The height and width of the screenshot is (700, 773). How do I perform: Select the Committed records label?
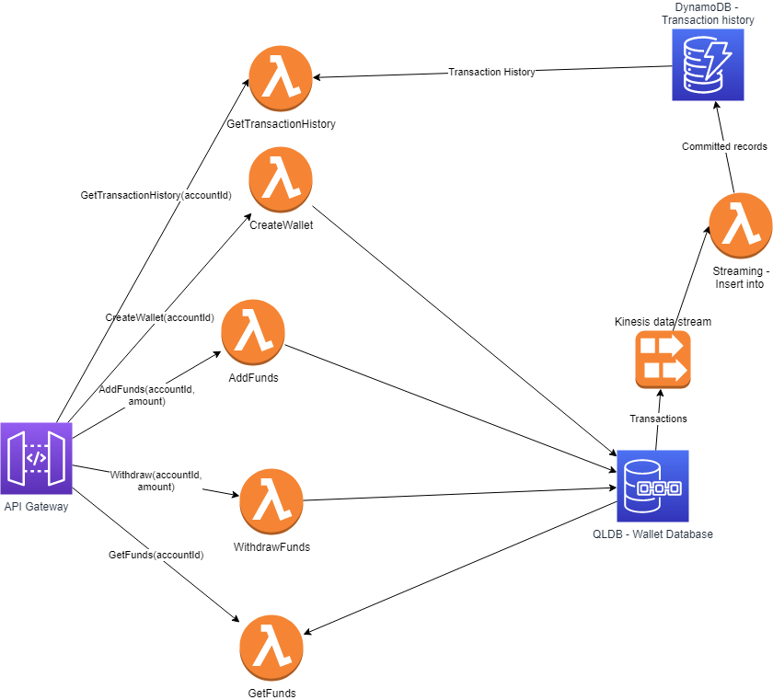tap(724, 146)
